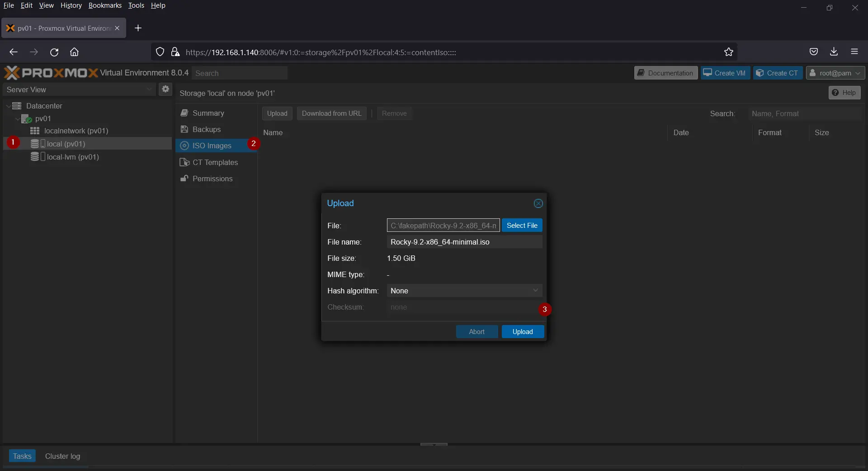The width and height of the screenshot is (868, 471).
Task: Edit the File name field
Action: (465, 242)
